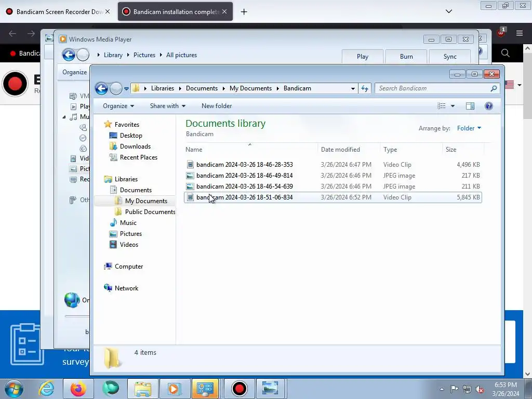Sort by the Type column header

coord(411,150)
